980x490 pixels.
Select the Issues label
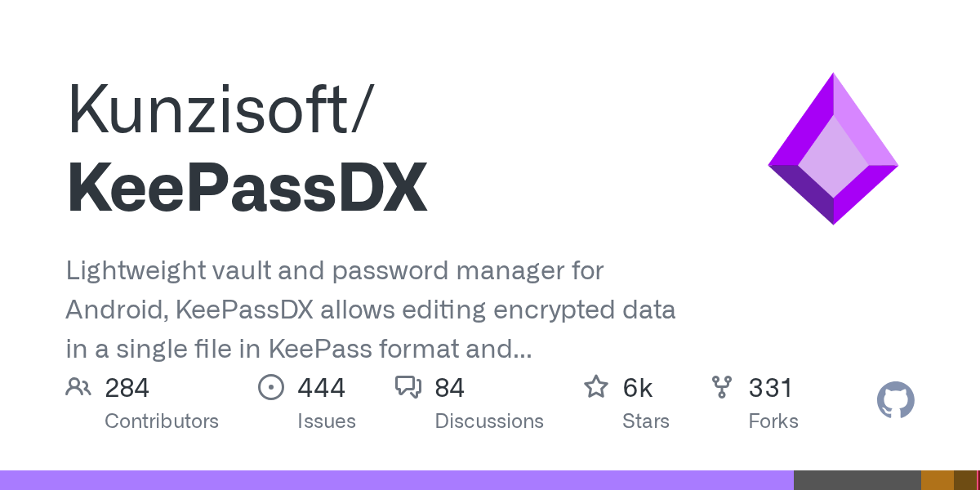[x=326, y=421]
